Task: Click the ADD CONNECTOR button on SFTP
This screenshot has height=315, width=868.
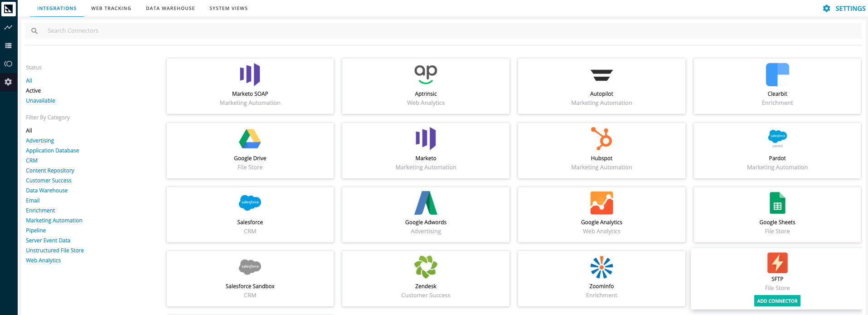Action: pos(777,301)
